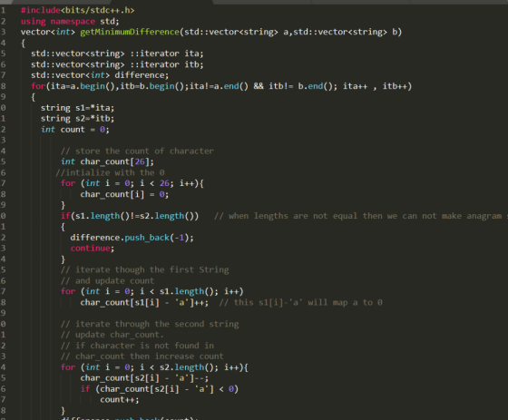Click the comment '// iterate through the second string'

tap(150, 324)
